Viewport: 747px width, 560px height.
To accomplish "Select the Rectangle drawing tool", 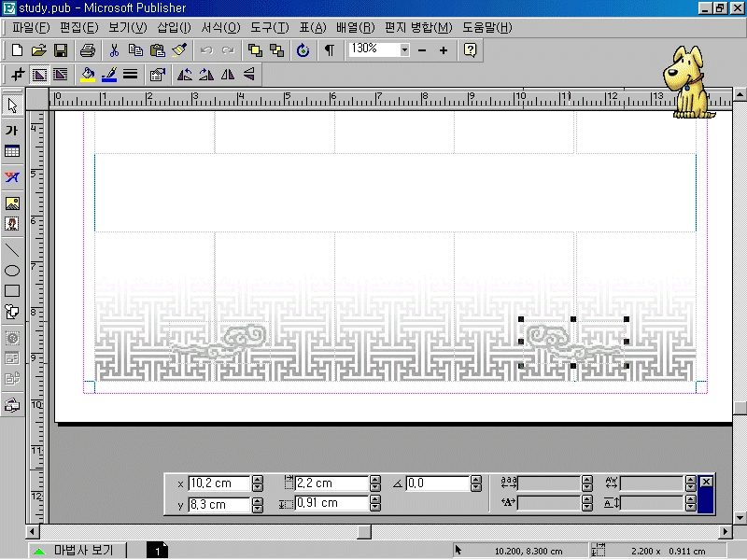I will (x=12, y=291).
